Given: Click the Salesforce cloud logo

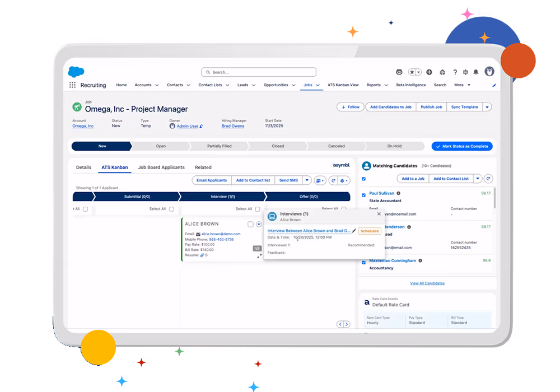Looking at the screenshot, I should (76, 72).
